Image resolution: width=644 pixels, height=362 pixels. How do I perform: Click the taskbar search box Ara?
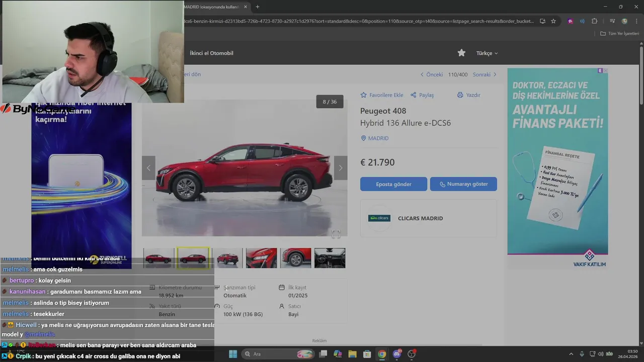tap(278, 354)
